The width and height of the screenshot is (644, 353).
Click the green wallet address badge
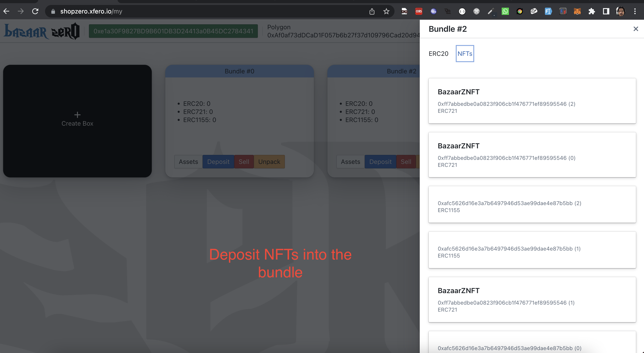(x=173, y=31)
